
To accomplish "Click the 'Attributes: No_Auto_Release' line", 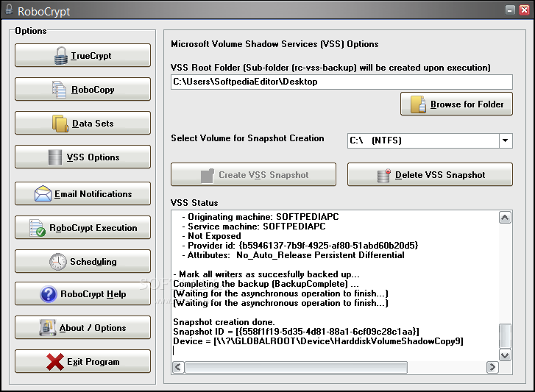I will [x=293, y=255].
